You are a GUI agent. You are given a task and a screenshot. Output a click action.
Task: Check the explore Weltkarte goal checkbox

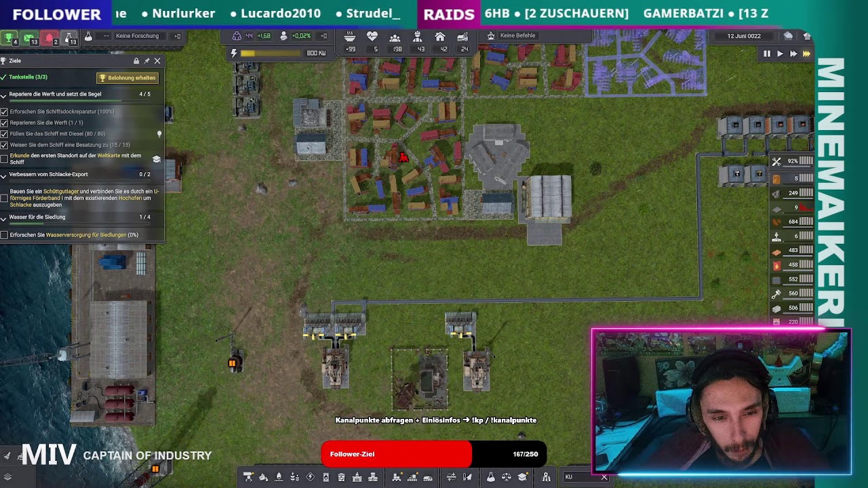point(4,159)
